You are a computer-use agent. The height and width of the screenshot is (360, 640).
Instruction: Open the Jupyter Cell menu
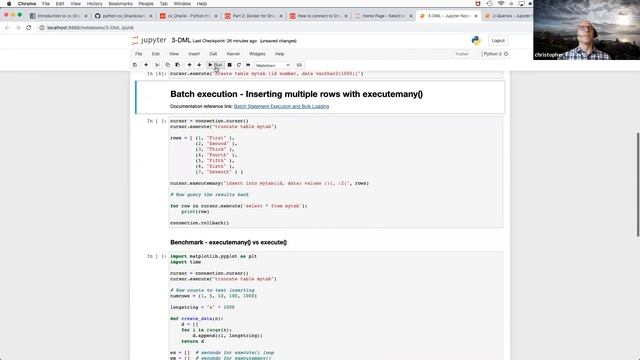pos(213,54)
